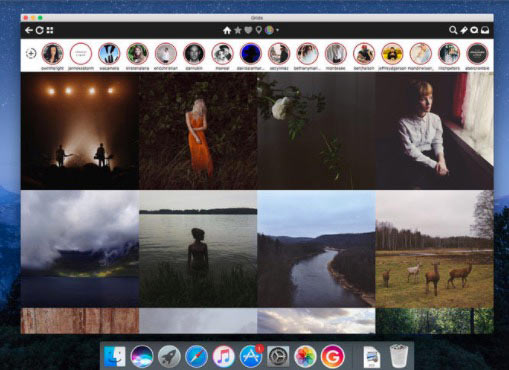Open the vscamera story with blue sky
This screenshot has width=509, height=370.
pos(109,53)
